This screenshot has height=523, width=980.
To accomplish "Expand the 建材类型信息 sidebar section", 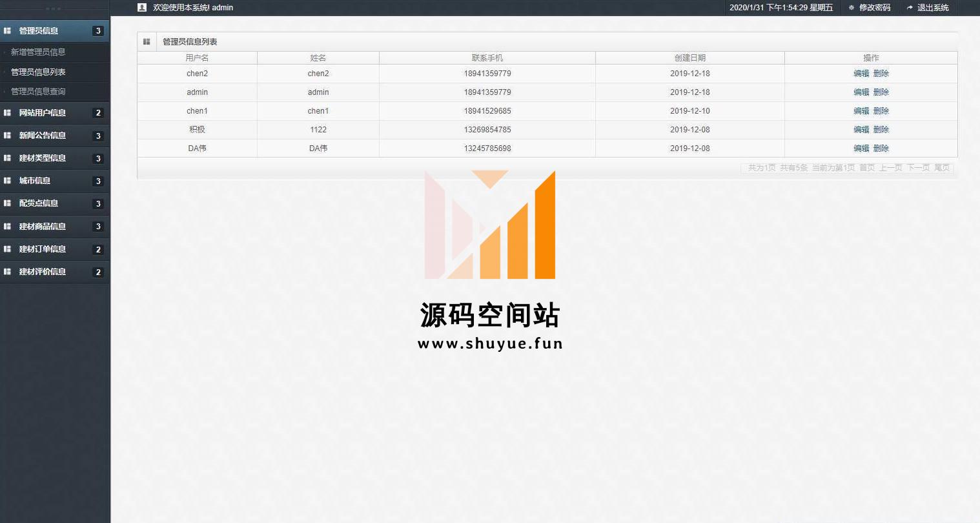I will [43, 158].
